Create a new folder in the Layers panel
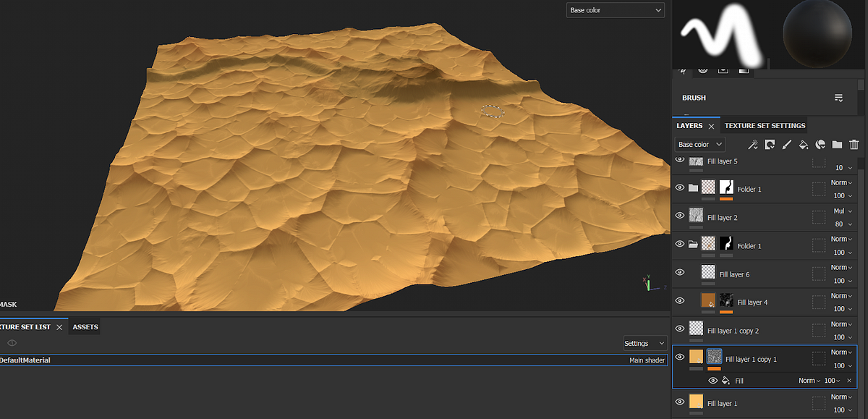 point(837,144)
